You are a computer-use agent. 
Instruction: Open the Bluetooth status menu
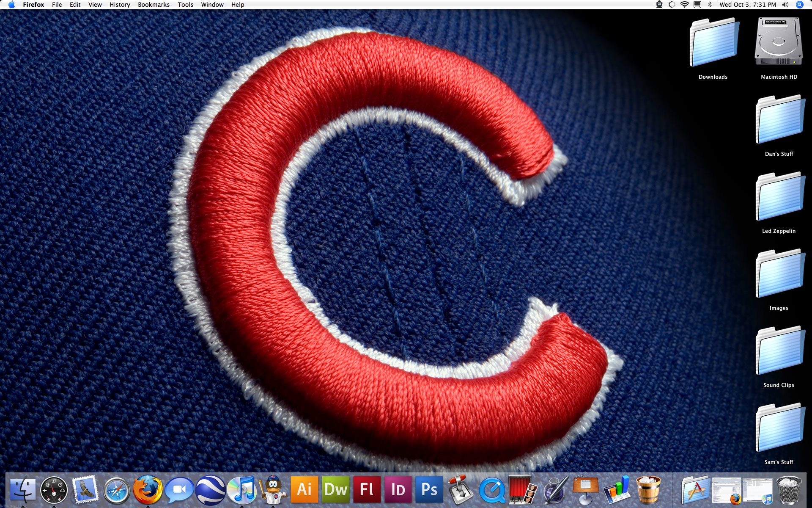tap(710, 5)
